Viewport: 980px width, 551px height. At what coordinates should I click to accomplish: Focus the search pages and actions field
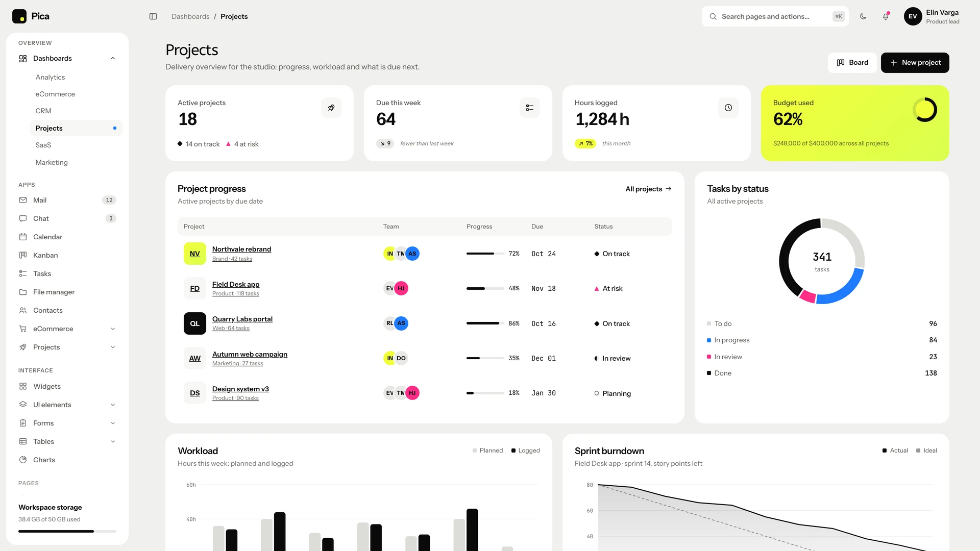coord(775,16)
